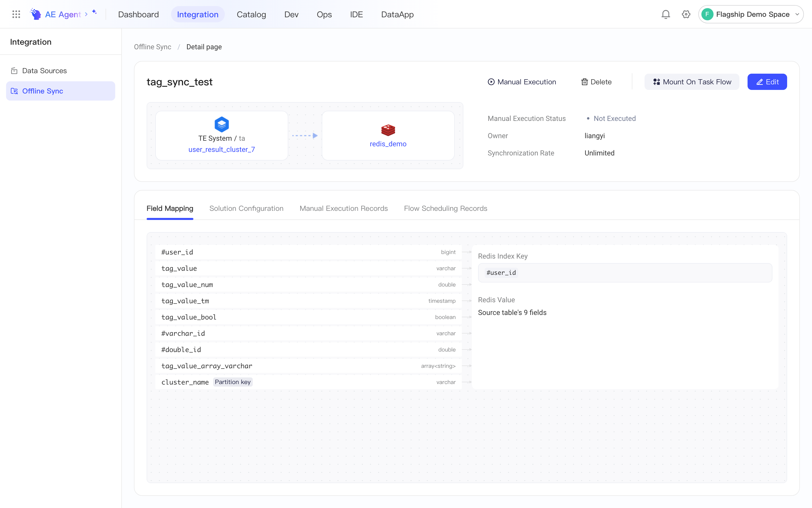Open the Flow Scheduling Records tab
Image resolution: width=812 pixels, height=508 pixels.
click(x=445, y=208)
